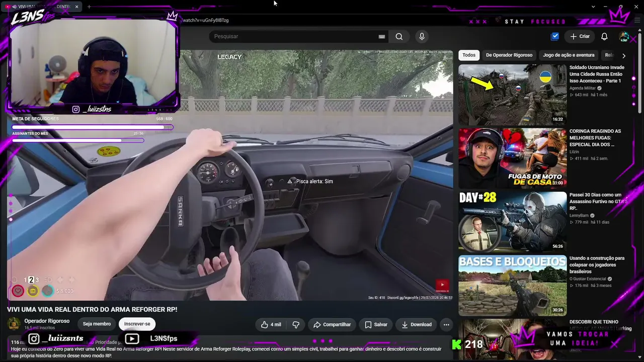Visit the Agenda Militar channel

tap(583, 88)
